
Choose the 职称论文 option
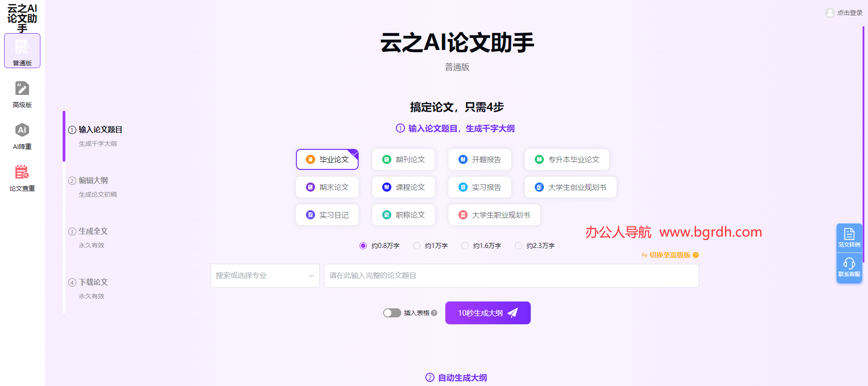(404, 215)
